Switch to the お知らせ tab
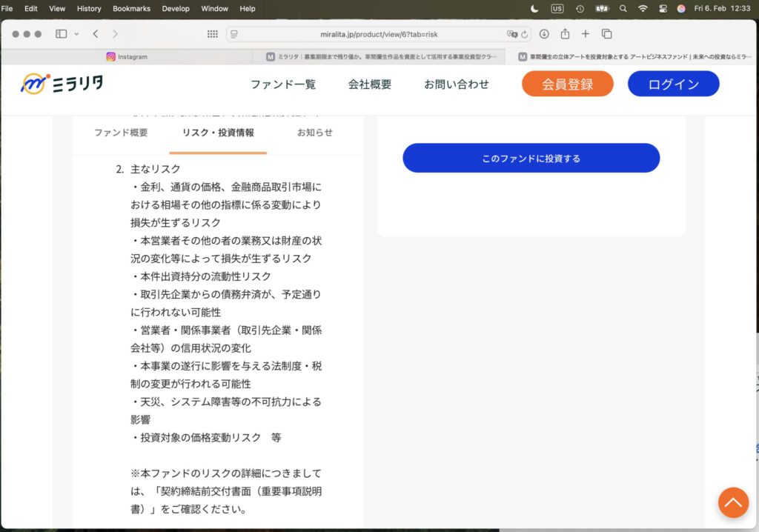759x532 pixels. coord(314,133)
